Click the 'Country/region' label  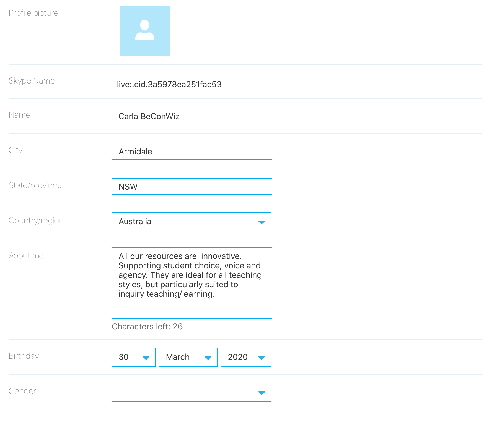[x=36, y=220]
